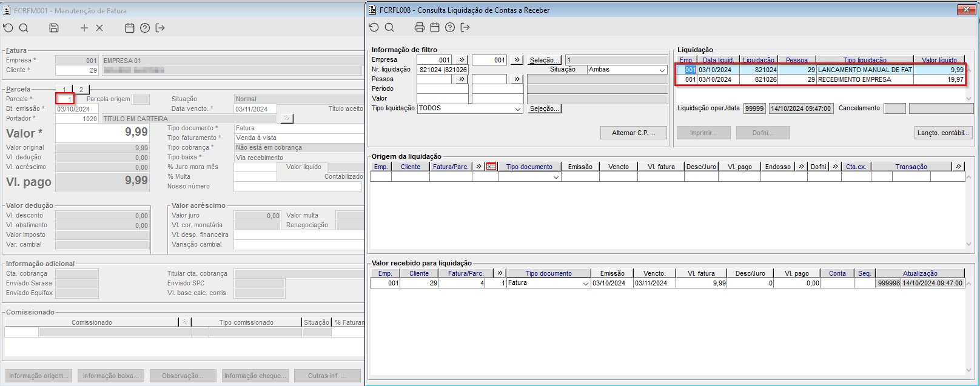980x386 pixels.
Task: Click the Lançto. contábil button
Action: click(x=944, y=133)
